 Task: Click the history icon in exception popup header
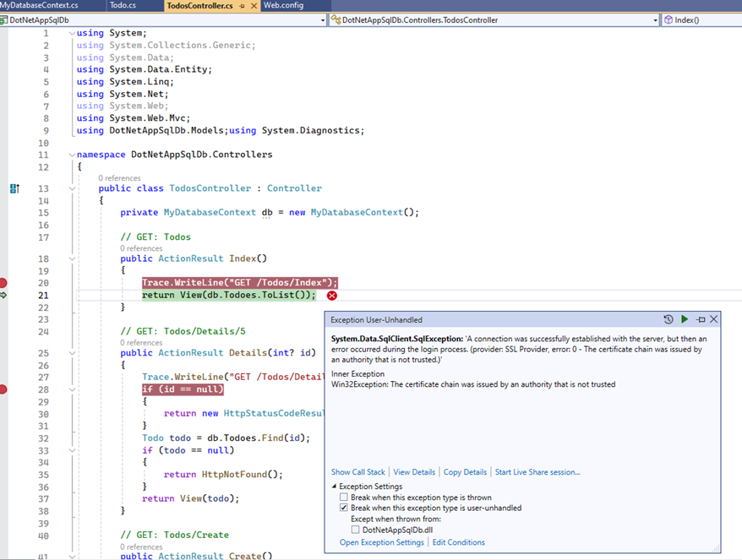coord(668,319)
